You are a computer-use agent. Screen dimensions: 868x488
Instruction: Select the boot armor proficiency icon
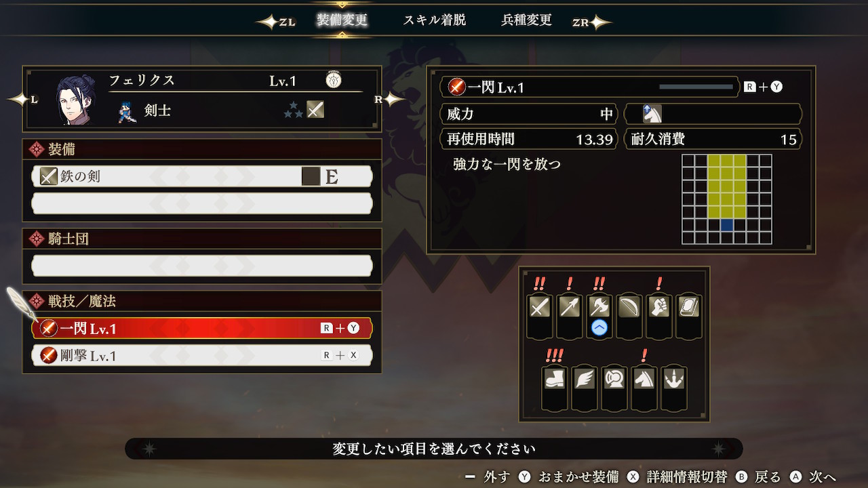pyautogui.click(x=555, y=378)
